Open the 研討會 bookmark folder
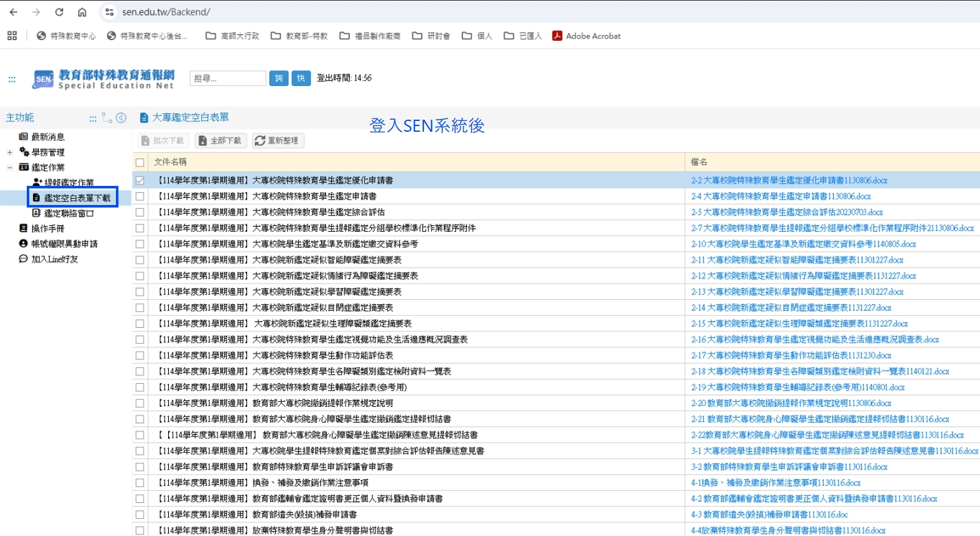This screenshot has height=536, width=980. (x=431, y=36)
